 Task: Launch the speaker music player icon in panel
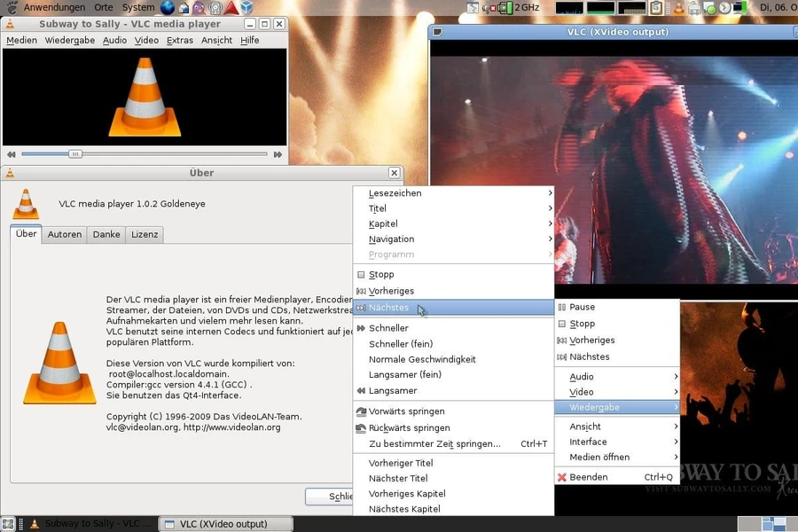coord(215,7)
